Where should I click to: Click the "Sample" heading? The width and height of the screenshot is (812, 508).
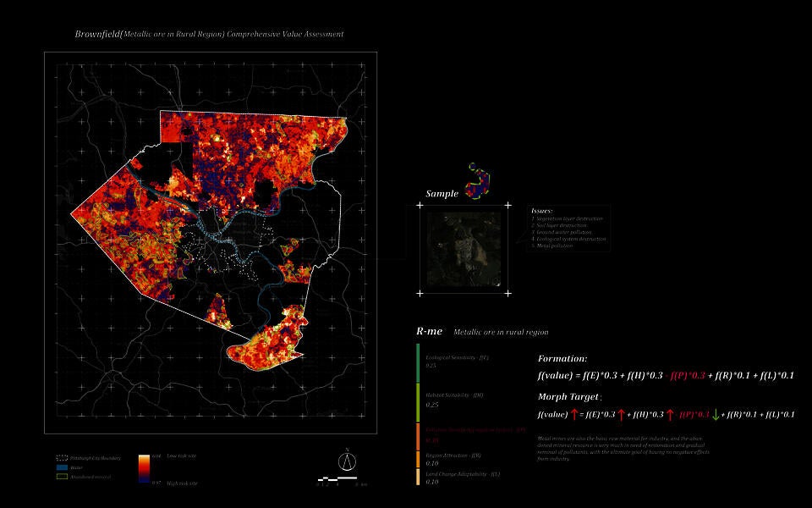[442, 194]
